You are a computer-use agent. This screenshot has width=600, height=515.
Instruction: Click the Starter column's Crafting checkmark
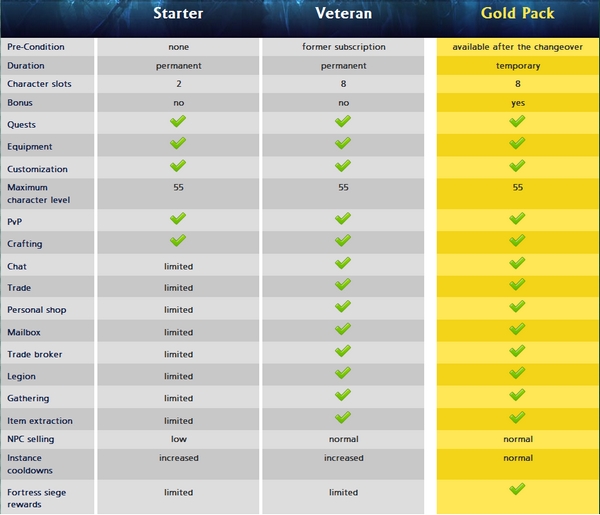[178, 241]
